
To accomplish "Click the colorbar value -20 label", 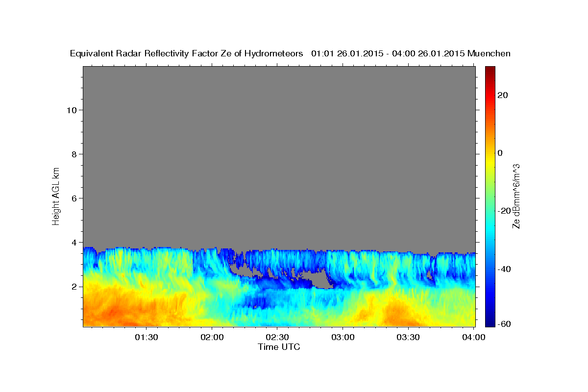I will [x=505, y=211].
